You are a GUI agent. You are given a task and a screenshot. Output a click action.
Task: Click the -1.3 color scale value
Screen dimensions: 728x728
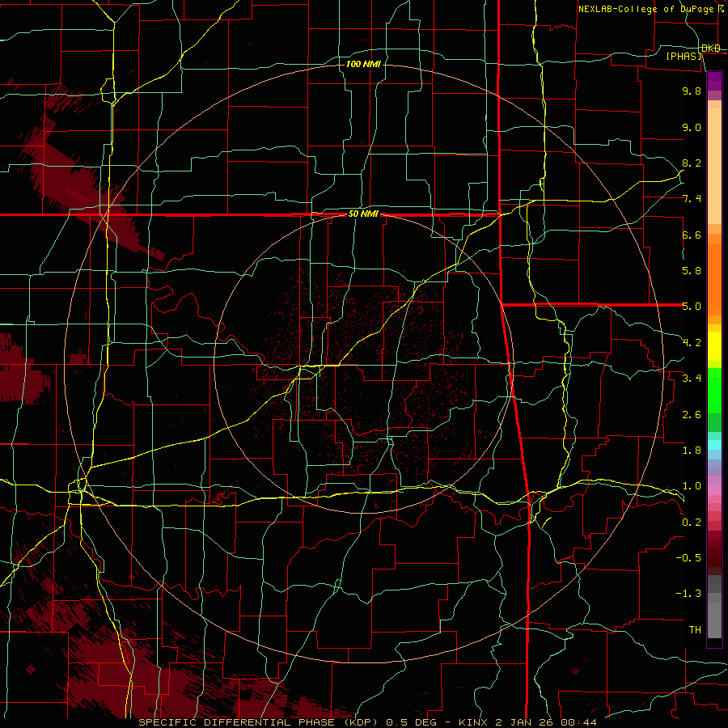[688, 594]
